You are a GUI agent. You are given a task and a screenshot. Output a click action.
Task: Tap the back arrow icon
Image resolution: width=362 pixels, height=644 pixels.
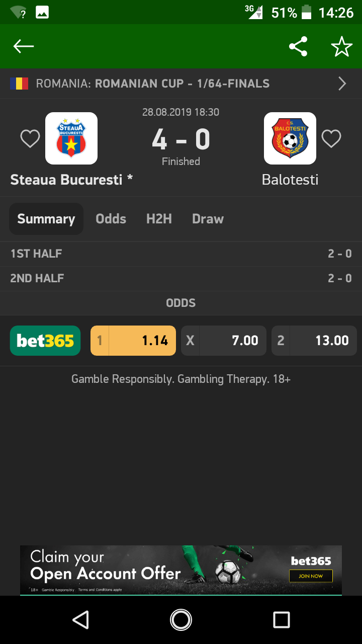(x=24, y=47)
